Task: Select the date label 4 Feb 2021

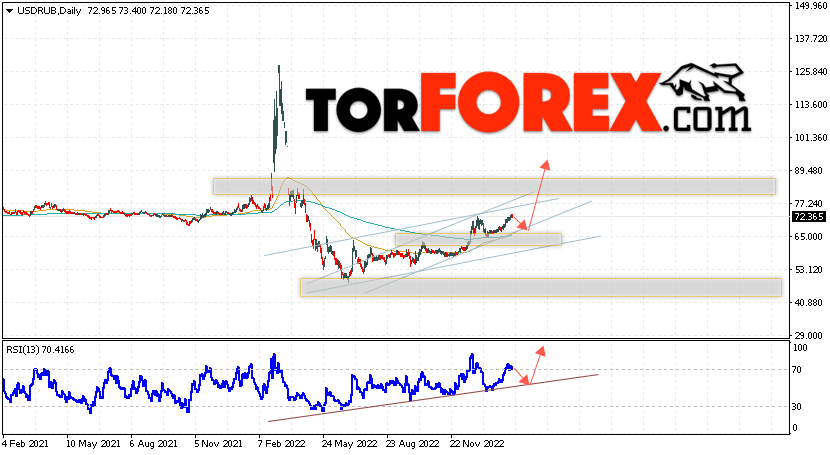Action: (x=25, y=443)
